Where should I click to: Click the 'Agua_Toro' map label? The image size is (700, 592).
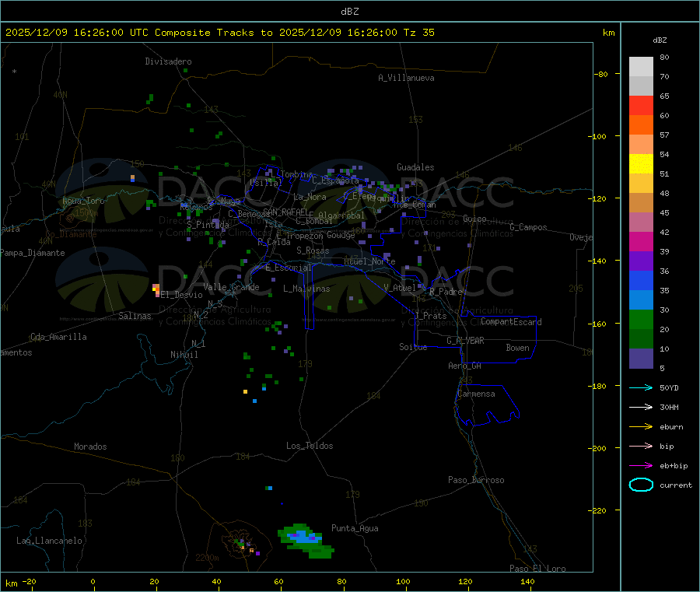(x=83, y=201)
